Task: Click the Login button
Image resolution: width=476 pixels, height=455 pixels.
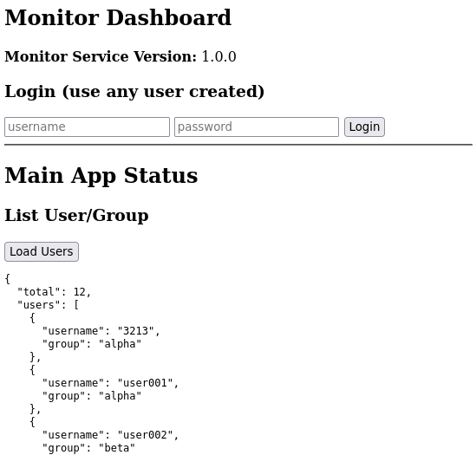Action: coord(364,127)
